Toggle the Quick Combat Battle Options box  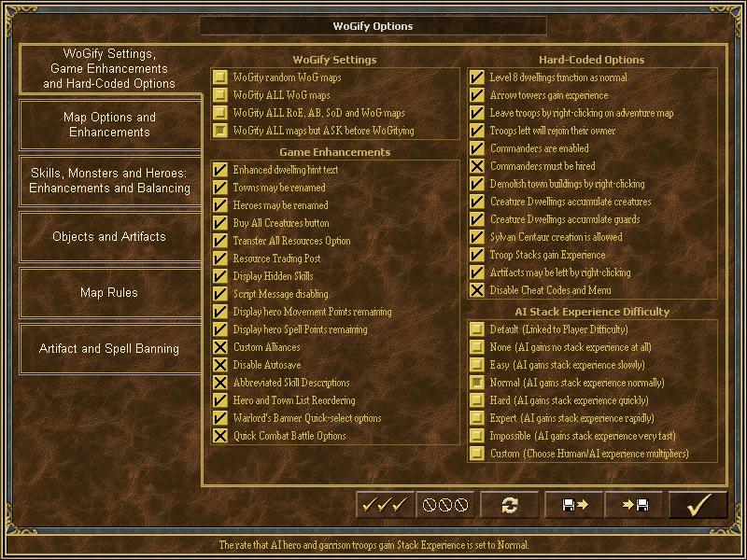[x=220, y=436]
